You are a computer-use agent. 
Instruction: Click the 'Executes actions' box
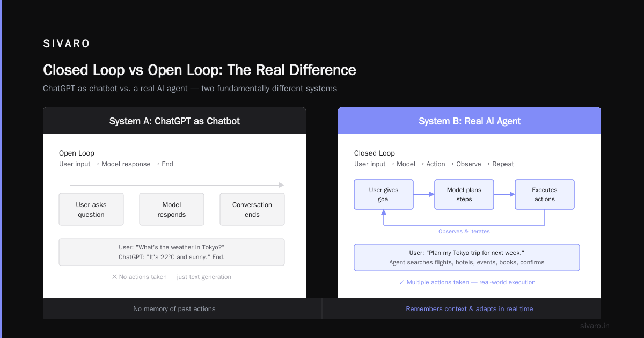[x=545, y=194]
